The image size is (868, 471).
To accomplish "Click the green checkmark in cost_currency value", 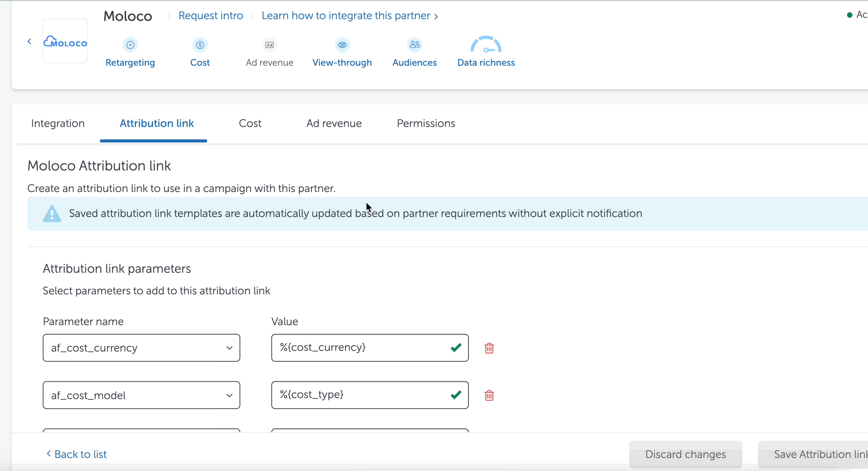I will (x=456, y=348).
